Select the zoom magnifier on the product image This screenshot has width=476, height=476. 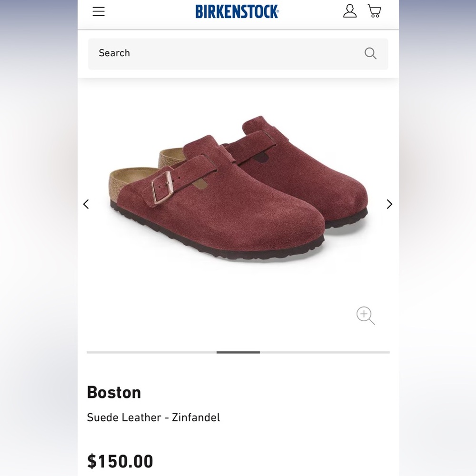(x=365, y=316)
